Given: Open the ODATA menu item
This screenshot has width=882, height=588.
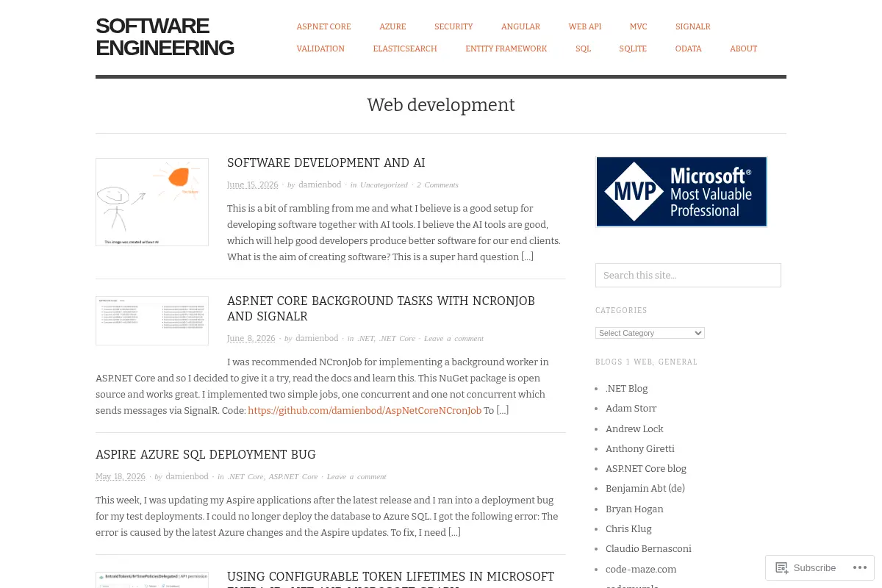Looking at the screenshot, I should coord(688,49).
